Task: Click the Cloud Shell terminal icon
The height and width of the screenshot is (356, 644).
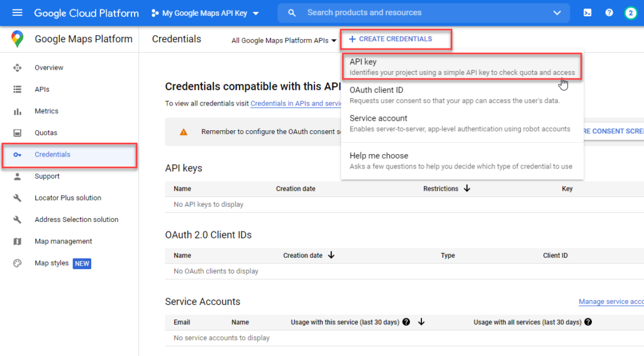Action: pyautogui.click(x=587, y=13)
